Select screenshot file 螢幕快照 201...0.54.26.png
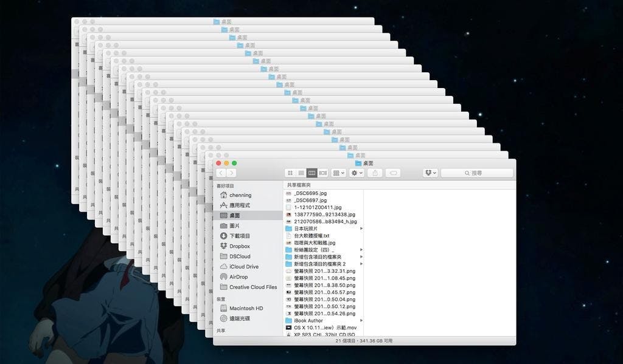Screen dimensions: 623x364 (324, 314)
